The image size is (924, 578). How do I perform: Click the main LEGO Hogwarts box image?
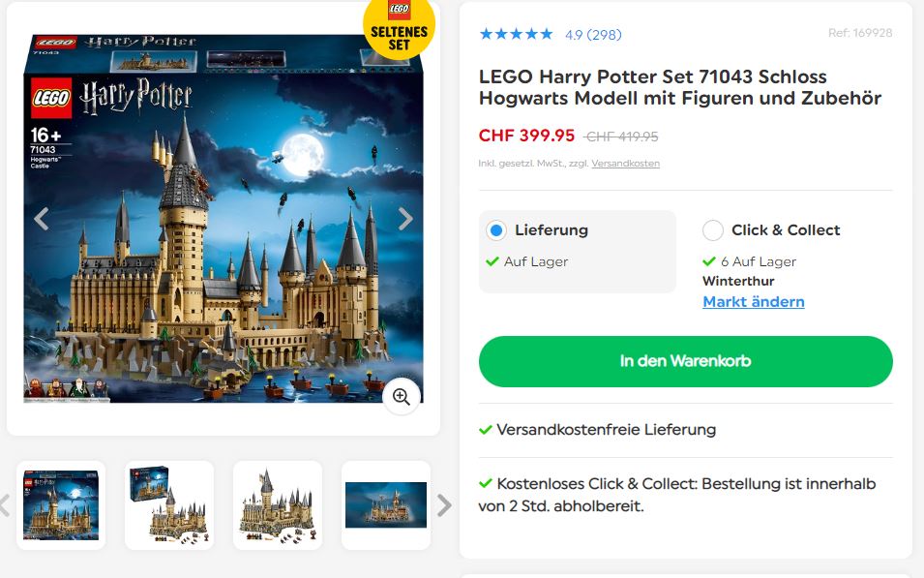click(224, 218)
